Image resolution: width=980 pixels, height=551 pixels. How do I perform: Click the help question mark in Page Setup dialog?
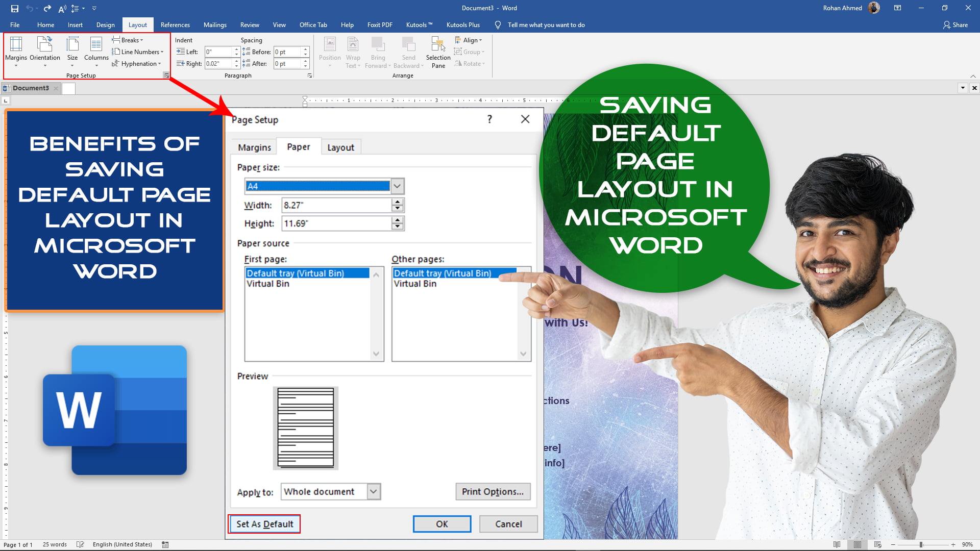click(x=489, y=119)
